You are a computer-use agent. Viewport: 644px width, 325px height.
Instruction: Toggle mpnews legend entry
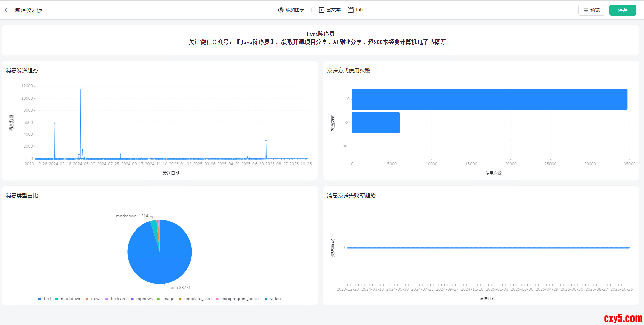141,299
